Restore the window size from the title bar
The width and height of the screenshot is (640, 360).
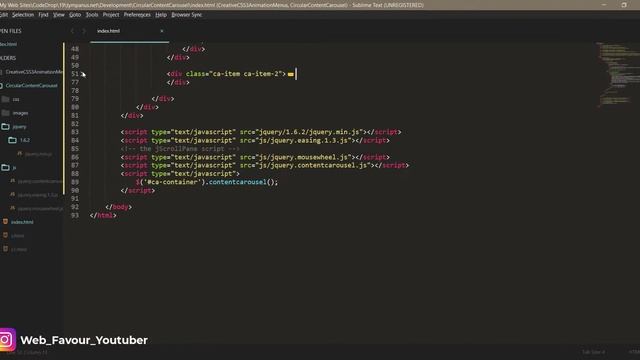(x=624, y=5)
